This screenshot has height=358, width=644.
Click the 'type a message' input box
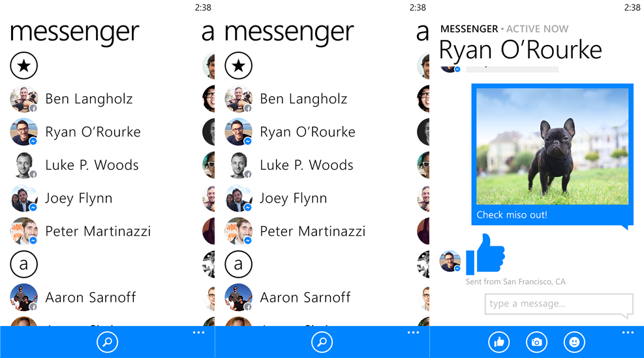(559, 304)
